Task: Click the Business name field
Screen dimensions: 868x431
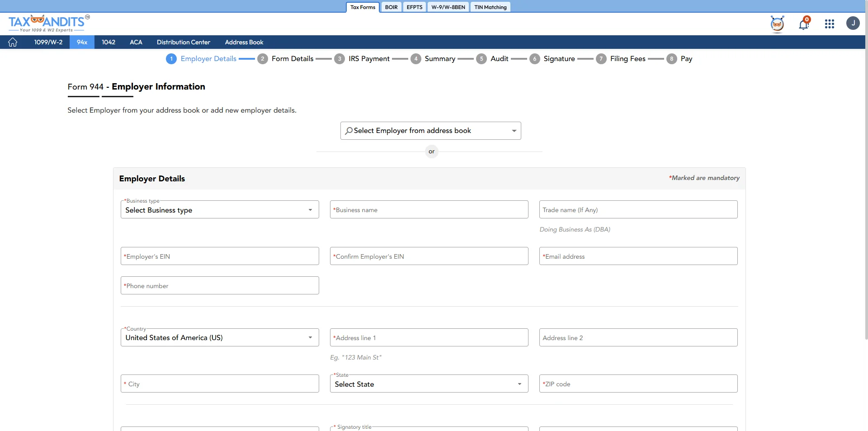Action: click(x=429, y=210)
